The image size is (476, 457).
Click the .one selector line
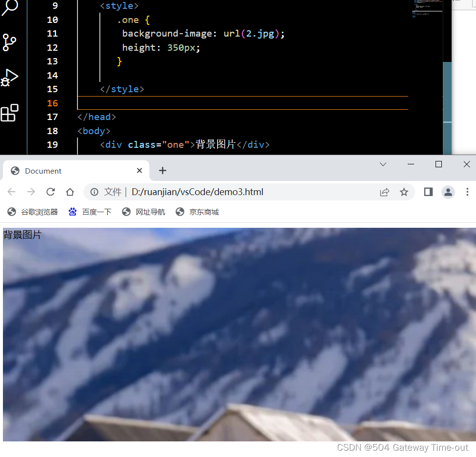134,20
